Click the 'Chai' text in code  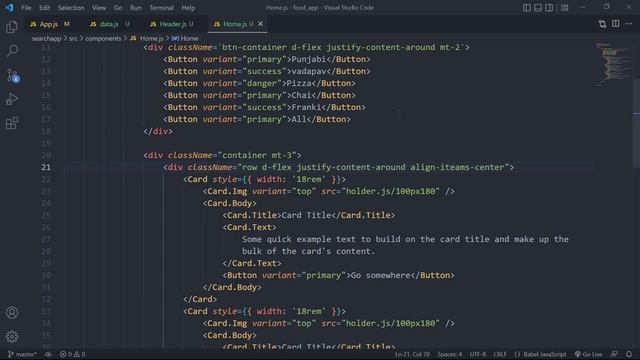[301, 96]
